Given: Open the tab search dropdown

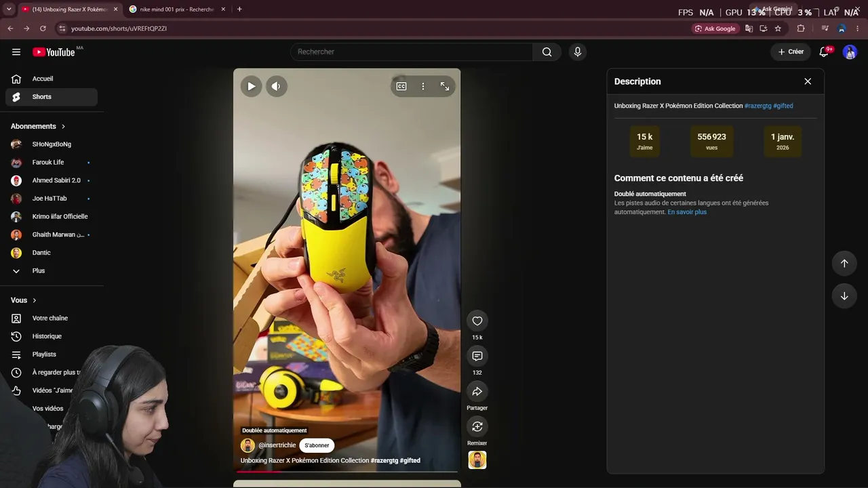Looking at the screenshot, I should [x=8, y=9].
